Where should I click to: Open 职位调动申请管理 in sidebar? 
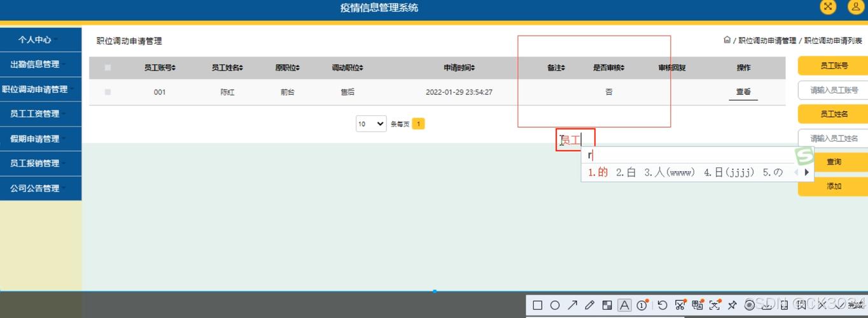41,89
